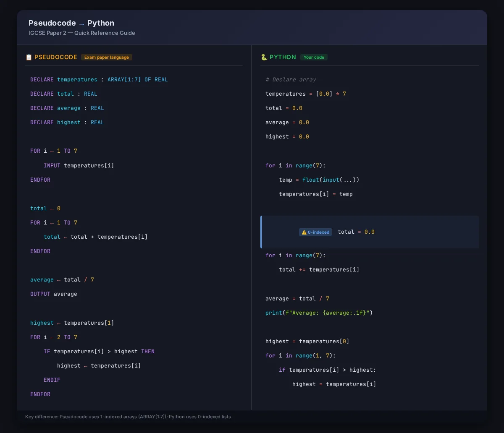Click 'temp = float(input(...))' line
This screenshot has height=433, width=504.
click(x=319, y=180)
